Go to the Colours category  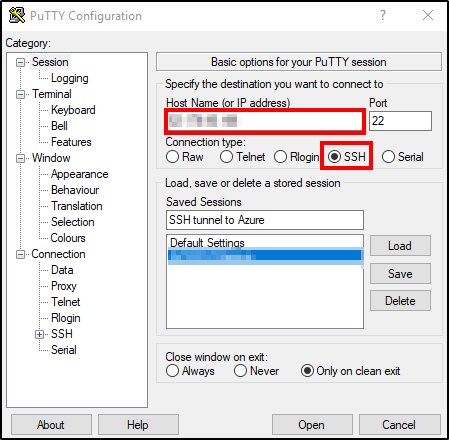pos(68,238)
